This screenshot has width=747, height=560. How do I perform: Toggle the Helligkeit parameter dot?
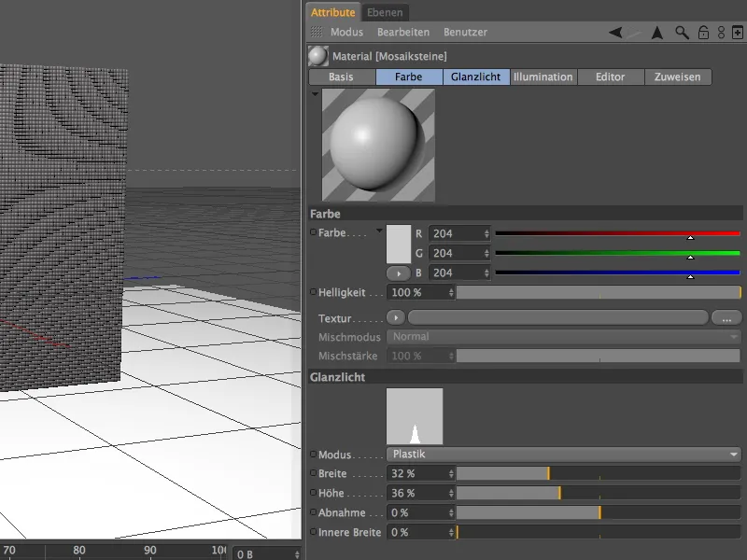point(311,292)
